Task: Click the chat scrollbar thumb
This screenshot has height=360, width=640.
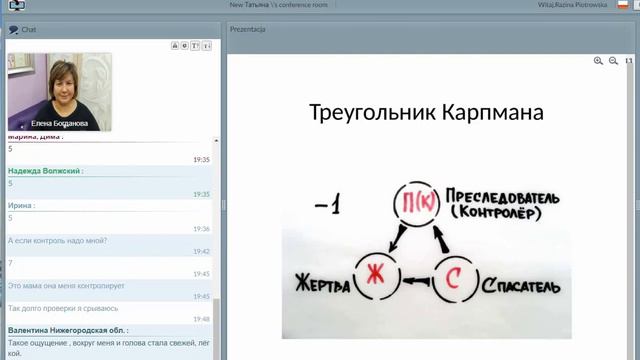Action: (216, 329)
